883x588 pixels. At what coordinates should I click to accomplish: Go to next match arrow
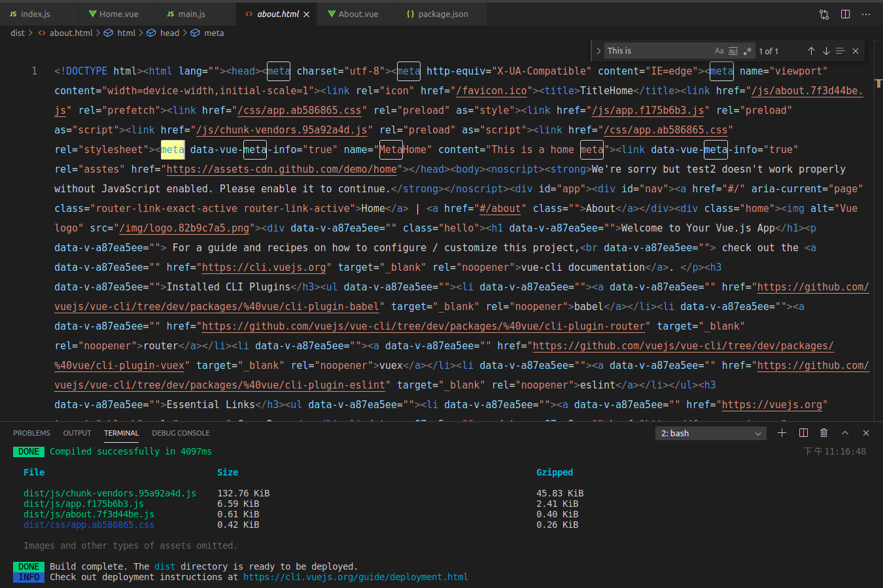pos(826,51)
